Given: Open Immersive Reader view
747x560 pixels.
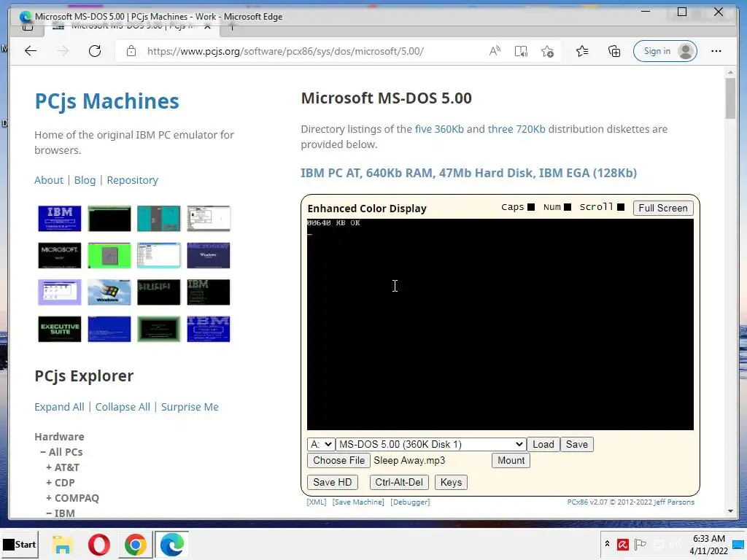Looking at the screenshot, I should coord(521,51).
